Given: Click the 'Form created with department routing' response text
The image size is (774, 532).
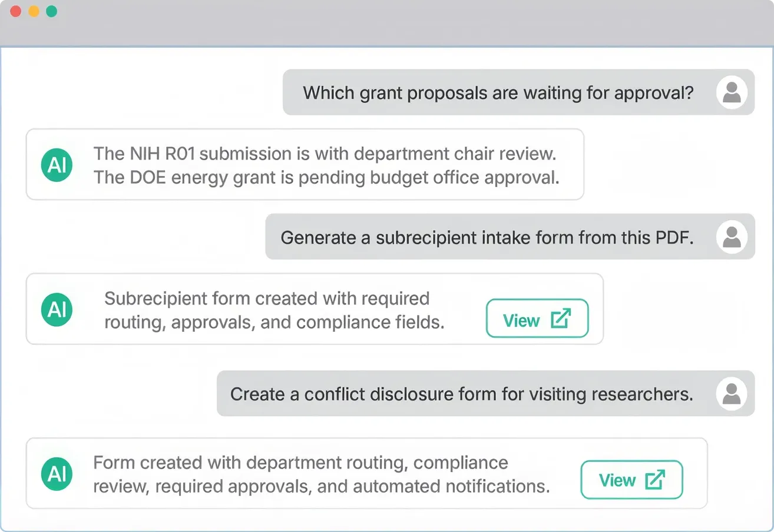Looking at the screenshot, I should (321, 474).
